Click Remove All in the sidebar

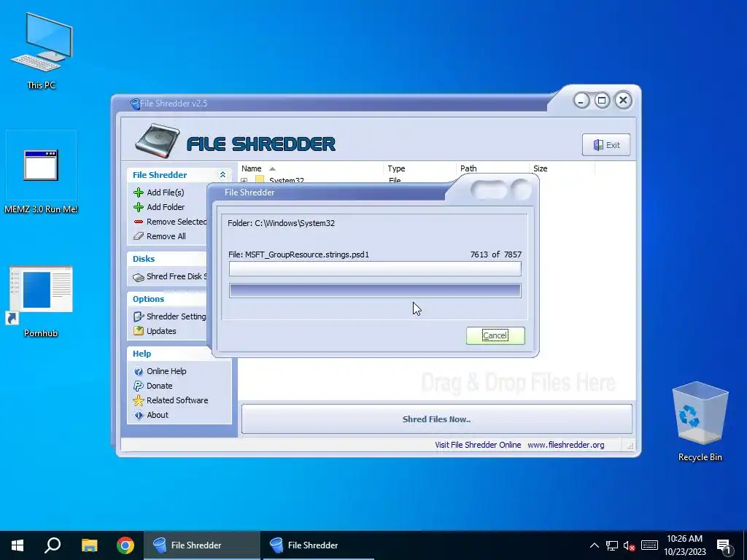166,236
